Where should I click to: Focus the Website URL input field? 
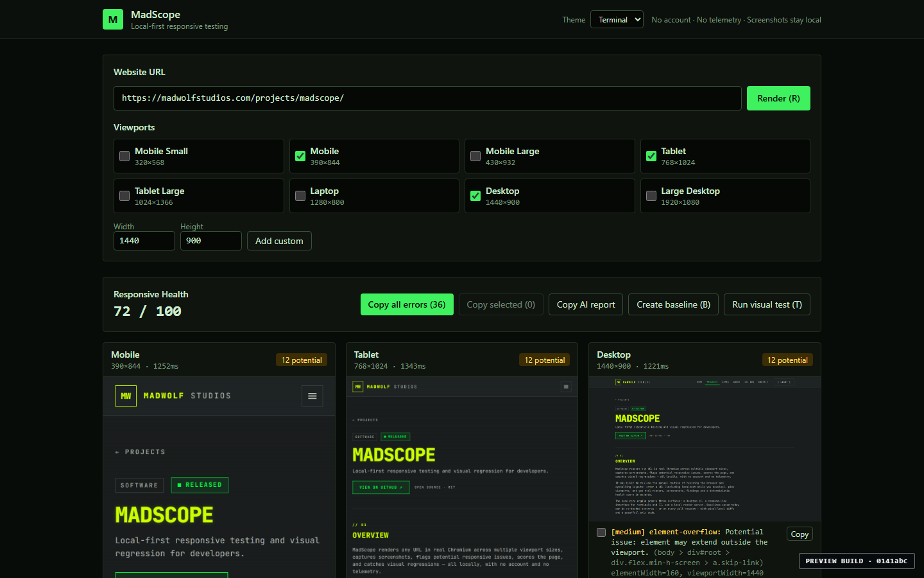click(427, 98)
